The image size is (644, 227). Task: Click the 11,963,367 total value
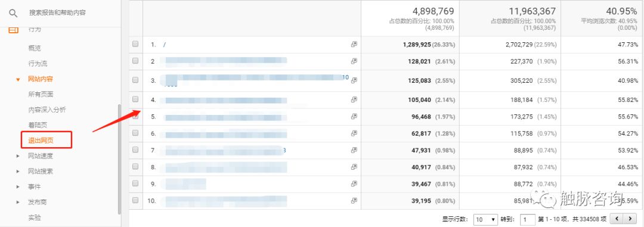pos(532,11)
